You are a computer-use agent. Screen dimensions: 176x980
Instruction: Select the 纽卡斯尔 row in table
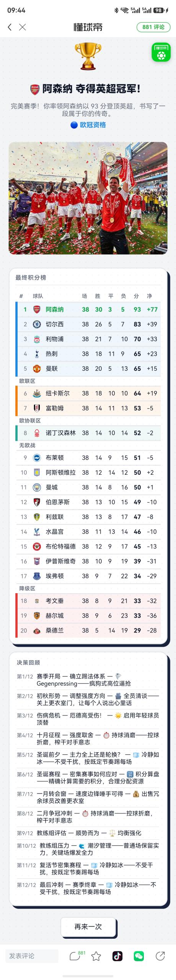(88, 393)
